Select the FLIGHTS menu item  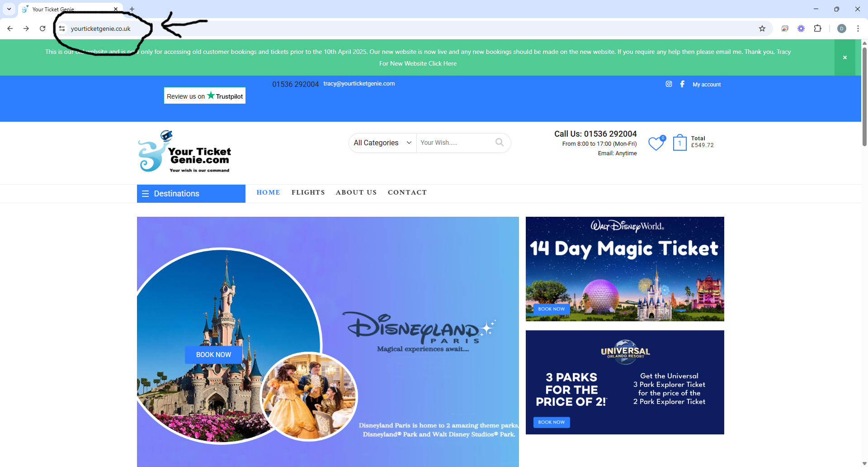pos(308,192)
